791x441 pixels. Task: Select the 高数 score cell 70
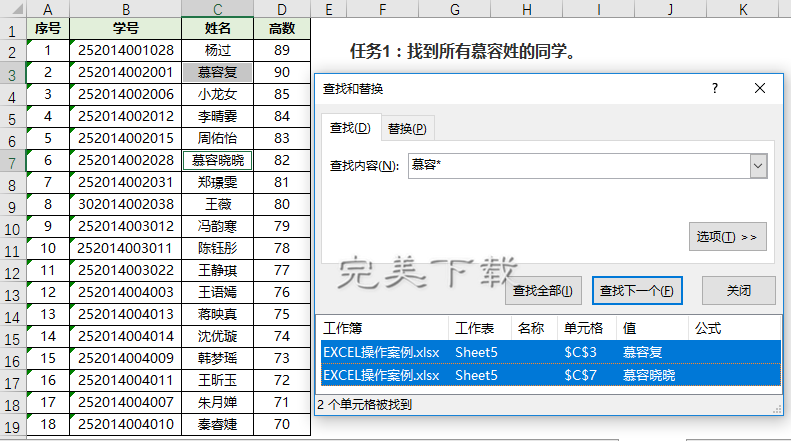[282, 424]
